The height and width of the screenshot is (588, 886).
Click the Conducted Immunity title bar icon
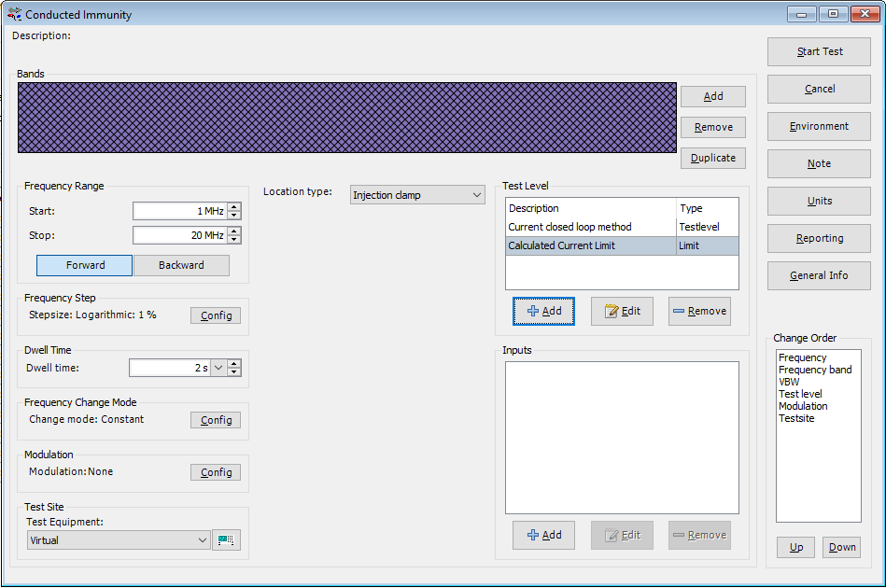point(13,14)
